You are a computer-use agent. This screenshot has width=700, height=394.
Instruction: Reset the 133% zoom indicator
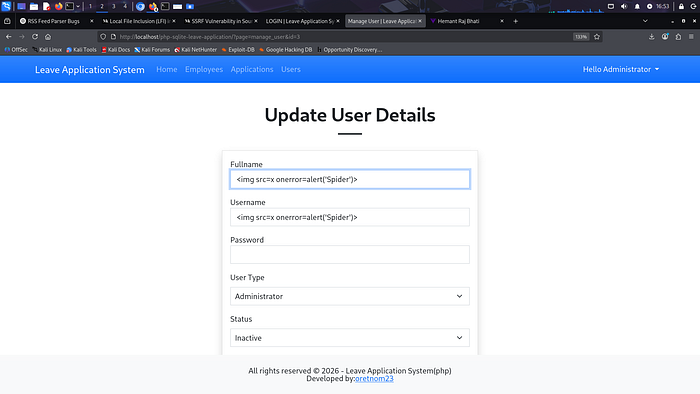[581, 37]
